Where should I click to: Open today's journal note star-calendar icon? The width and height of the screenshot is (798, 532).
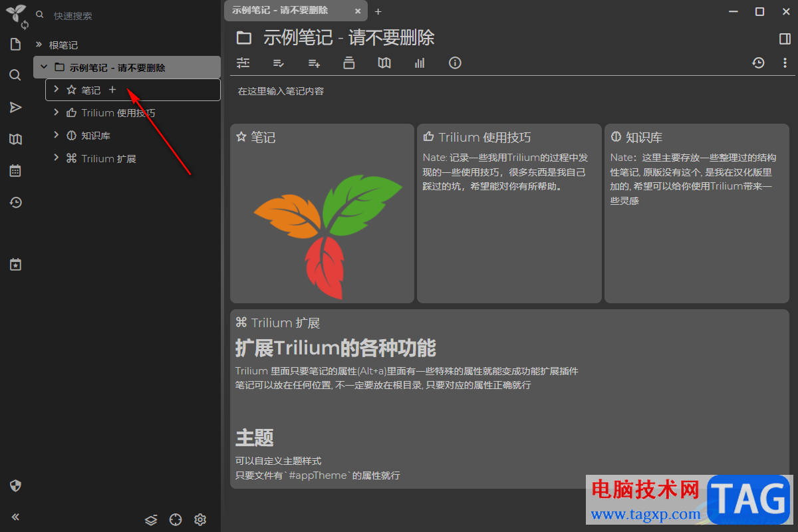click(x=15, y=265)
